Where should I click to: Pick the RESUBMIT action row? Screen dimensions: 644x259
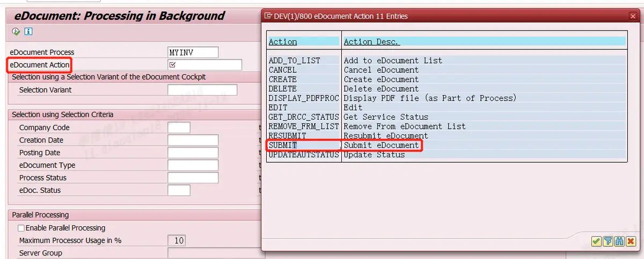click(287, 136)
